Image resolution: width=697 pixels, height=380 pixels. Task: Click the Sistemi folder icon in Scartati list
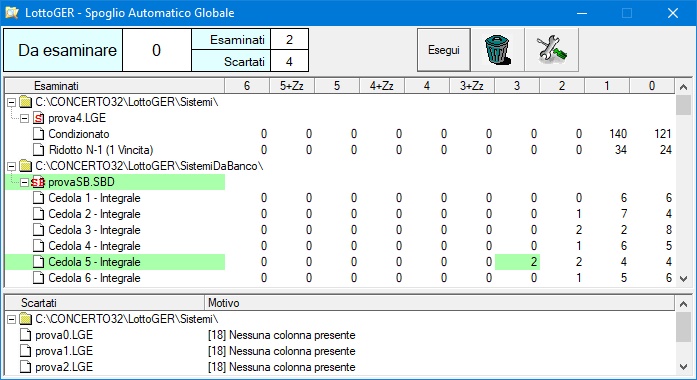coord(26,319)
